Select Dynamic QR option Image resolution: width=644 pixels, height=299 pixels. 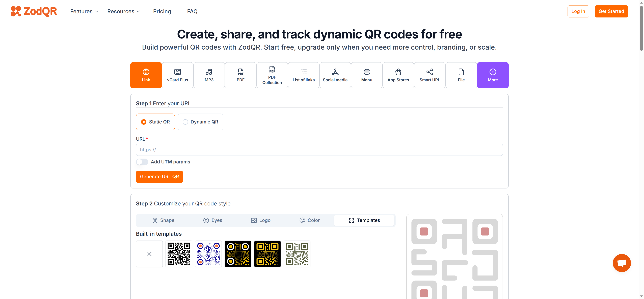coord(200,122)
